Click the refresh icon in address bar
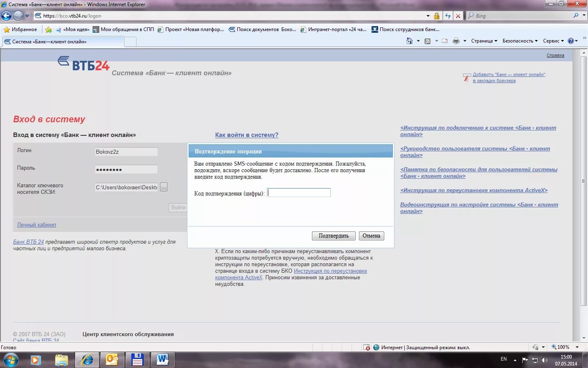The image size is (588, 368). point(448,16)
